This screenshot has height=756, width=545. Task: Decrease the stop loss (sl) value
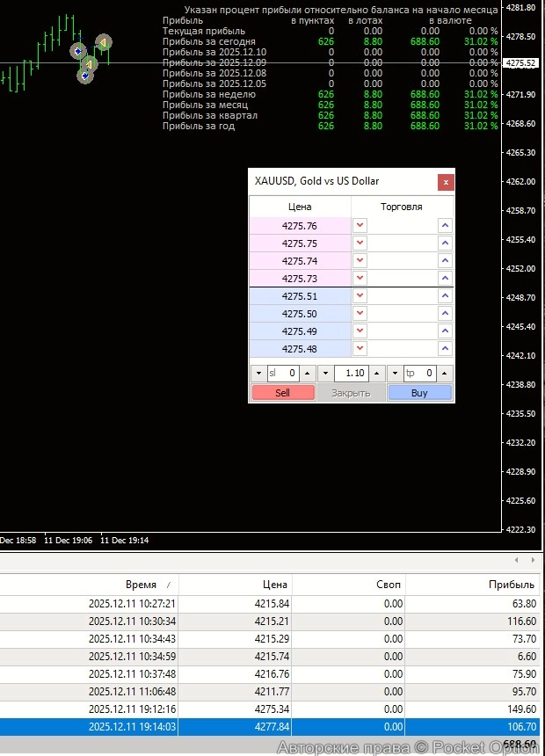click(258, 373)
